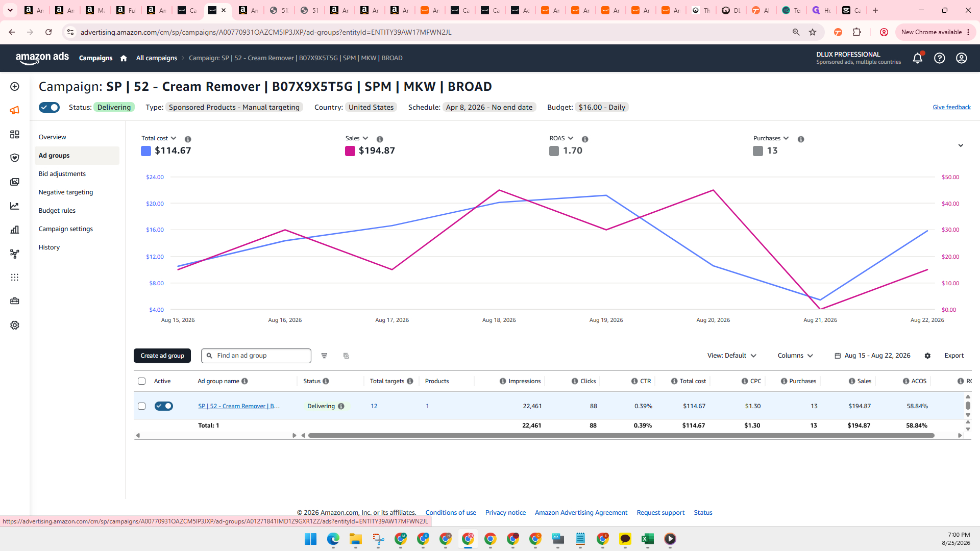Select Overview in the campaign menu
The height and width of the screenshot is (551, 980).
[x=52, y=137]
